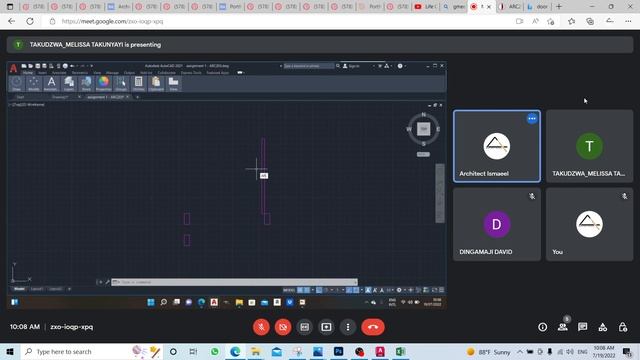Select the TAKUDZWA_MELISSA participant tile
This screenshot has width=640, height=360.
tap(589, 146)
